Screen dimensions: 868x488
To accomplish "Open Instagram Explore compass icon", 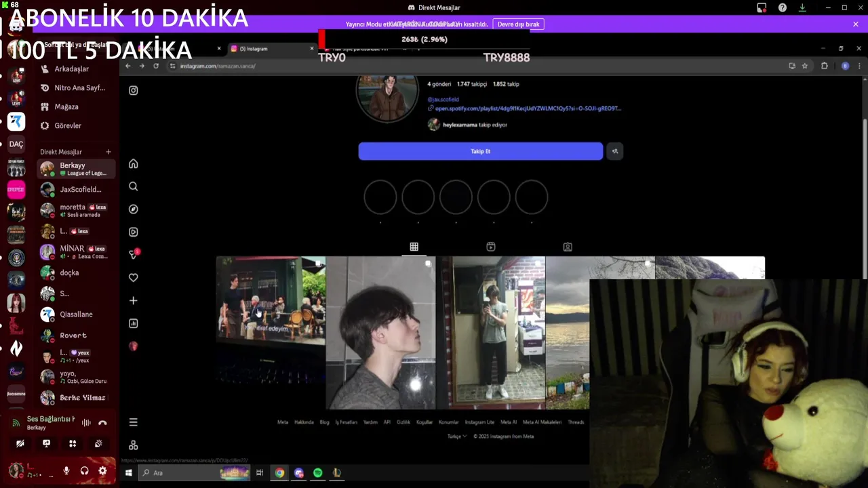I will (133, 209).
